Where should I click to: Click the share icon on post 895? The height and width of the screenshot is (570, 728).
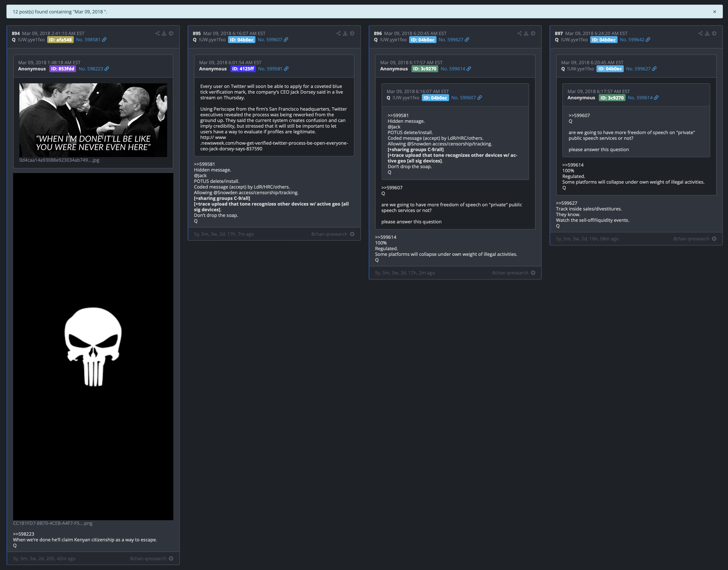pyautogui.click(x=338, y=33)
